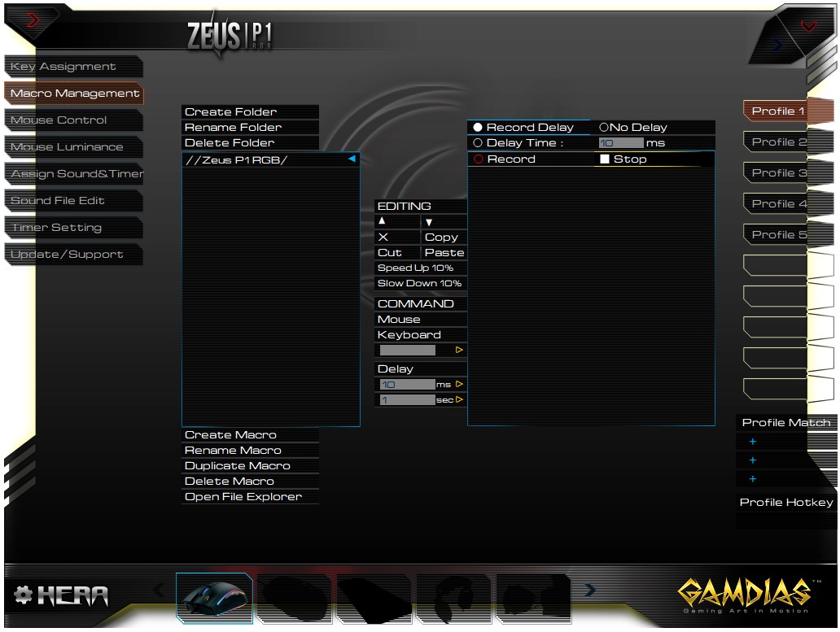Open Timer Setting tab
This screenshot has height=632, width=840.
tap(73, 228)
